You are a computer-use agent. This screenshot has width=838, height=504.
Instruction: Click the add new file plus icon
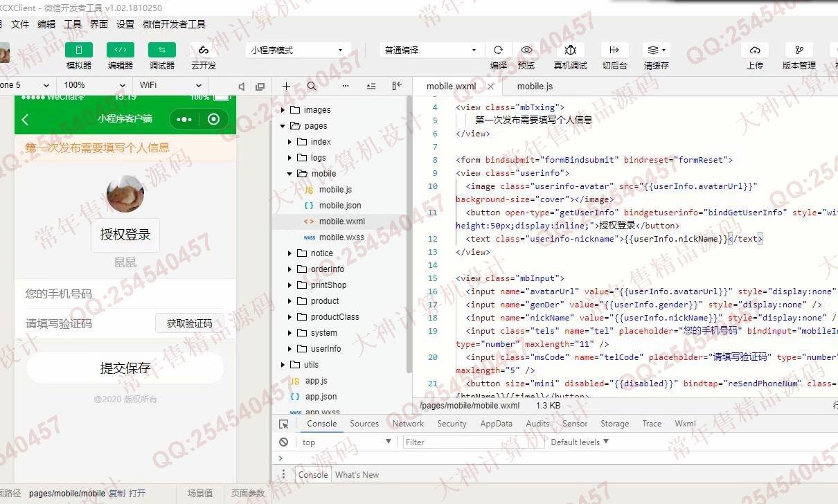pyautogui.click(x=286, y=86)
